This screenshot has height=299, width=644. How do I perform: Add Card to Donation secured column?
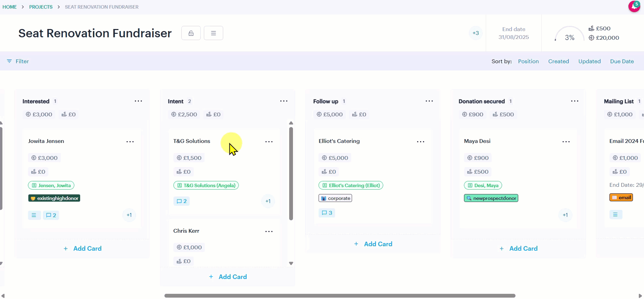(x=518, y=249)
